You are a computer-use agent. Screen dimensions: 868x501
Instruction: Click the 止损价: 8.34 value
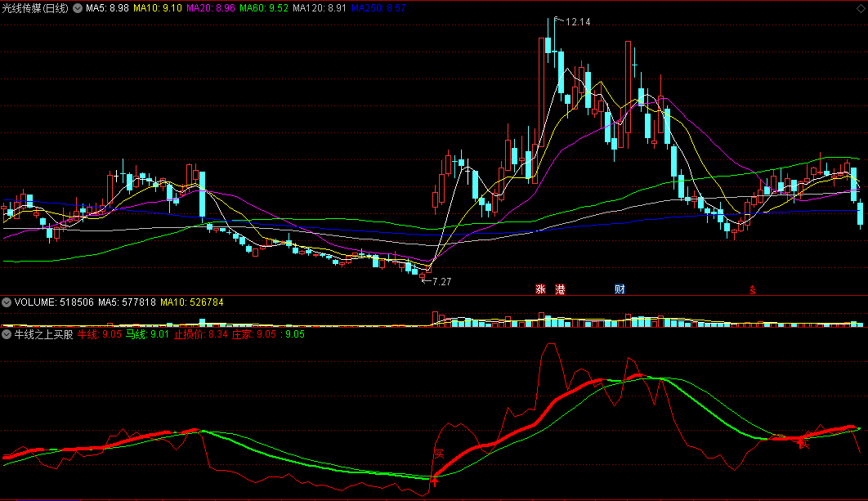[x=200, y=334]
